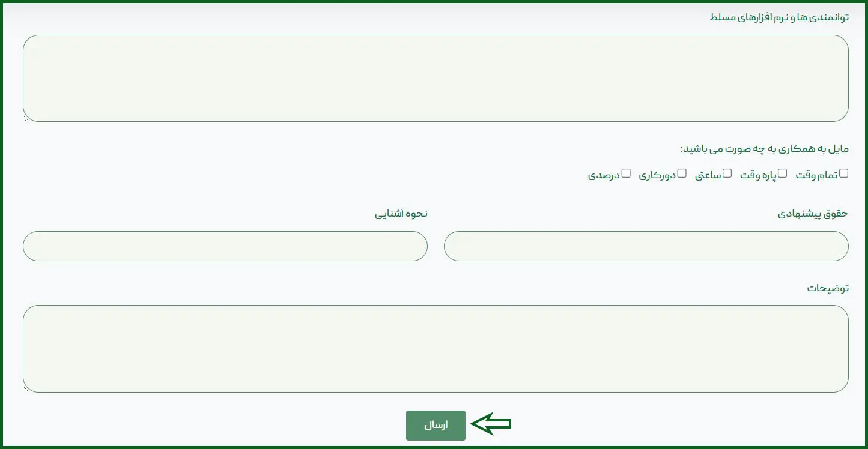Click the green arrow icon beside ارسال
The width and height of the screenshot is (868, 449).
coord(491,424)
